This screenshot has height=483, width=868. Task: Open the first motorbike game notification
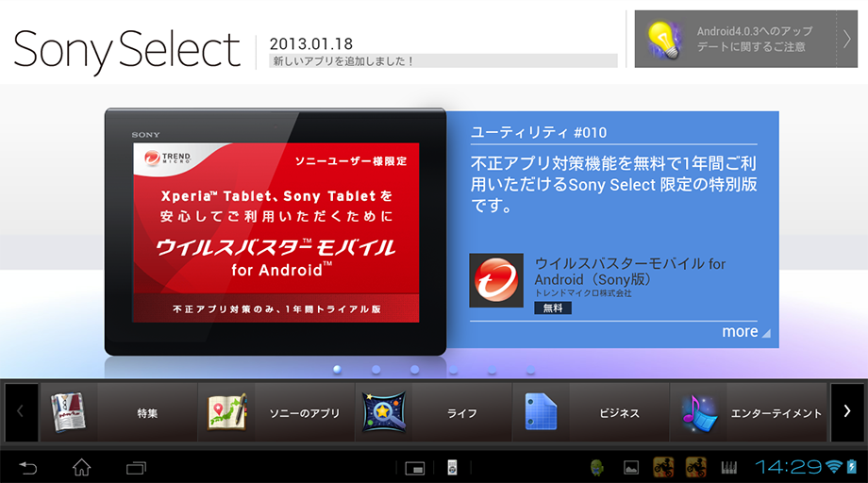[x=663, y=468]
